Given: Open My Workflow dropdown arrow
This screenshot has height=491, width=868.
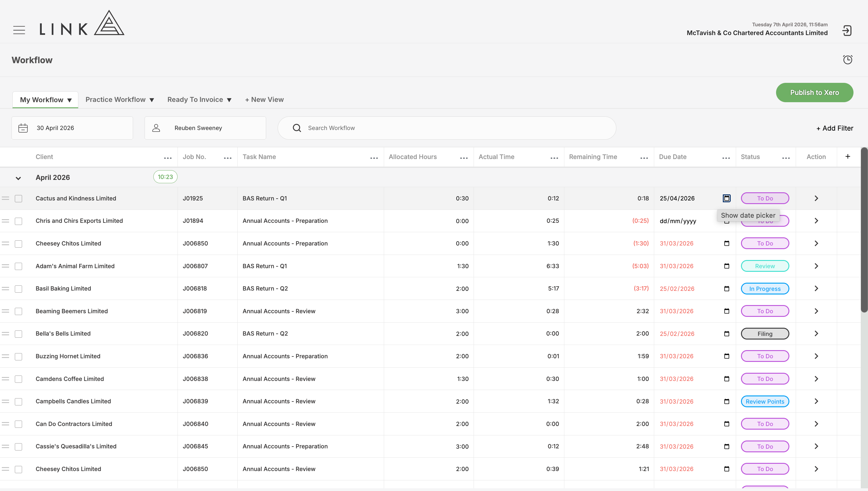Looking at the screenshot, I should point(70,100).
